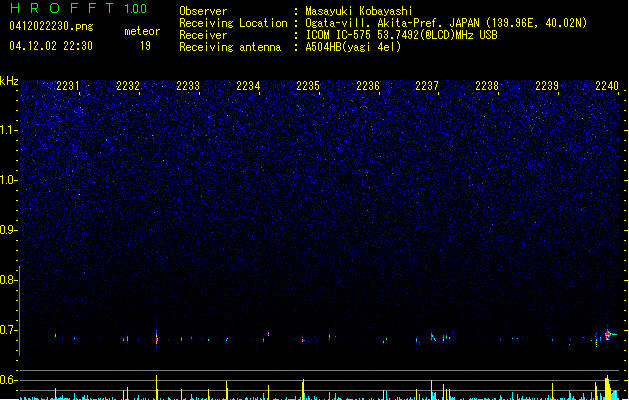Click the kHz axis unit label
This screenshot has width=629, height=400.
[9, 81]
